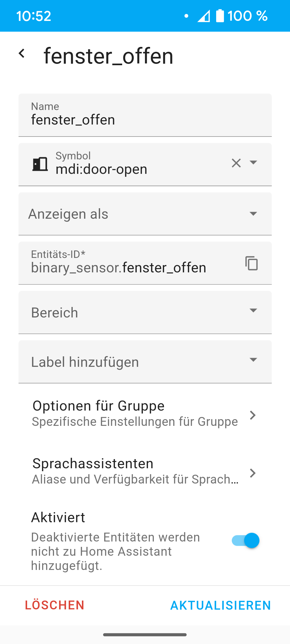
Task: Edit the Entitäts-ID text field
Action: click(x=129, y=267)
